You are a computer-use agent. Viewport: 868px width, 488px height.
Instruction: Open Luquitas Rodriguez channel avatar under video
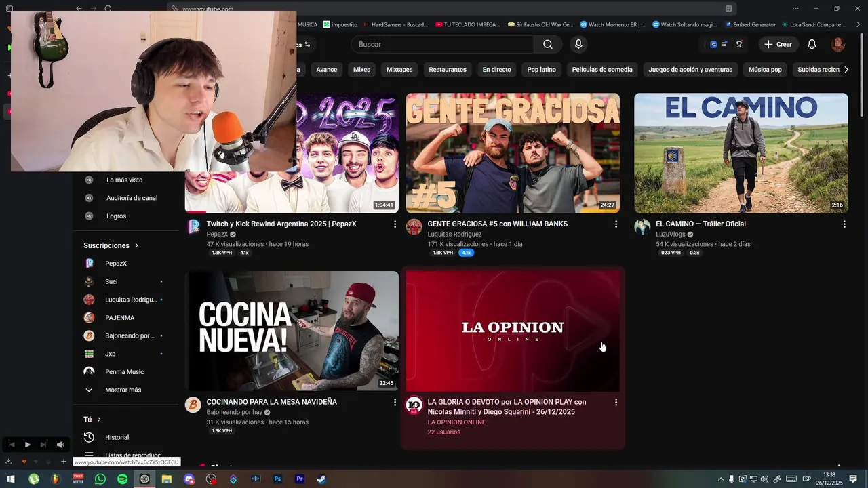414,226
